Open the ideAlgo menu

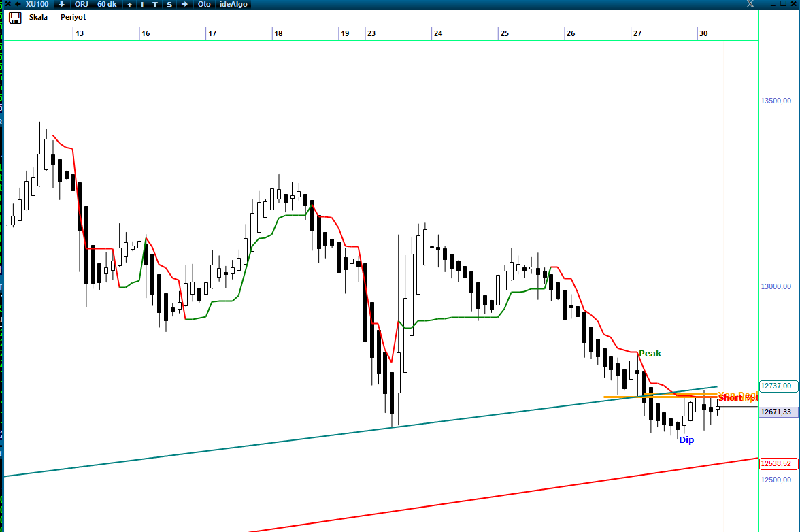click(x=234, y=4)
